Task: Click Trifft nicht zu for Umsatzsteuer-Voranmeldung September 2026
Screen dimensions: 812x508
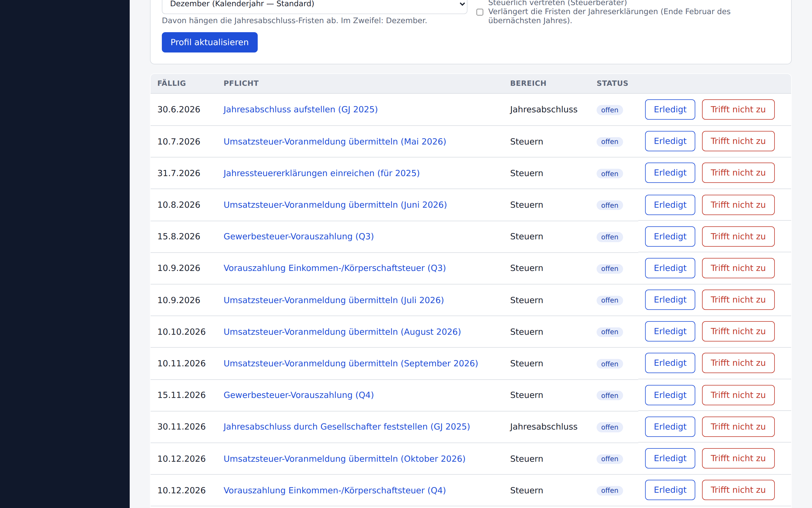Action: [738, 363]
